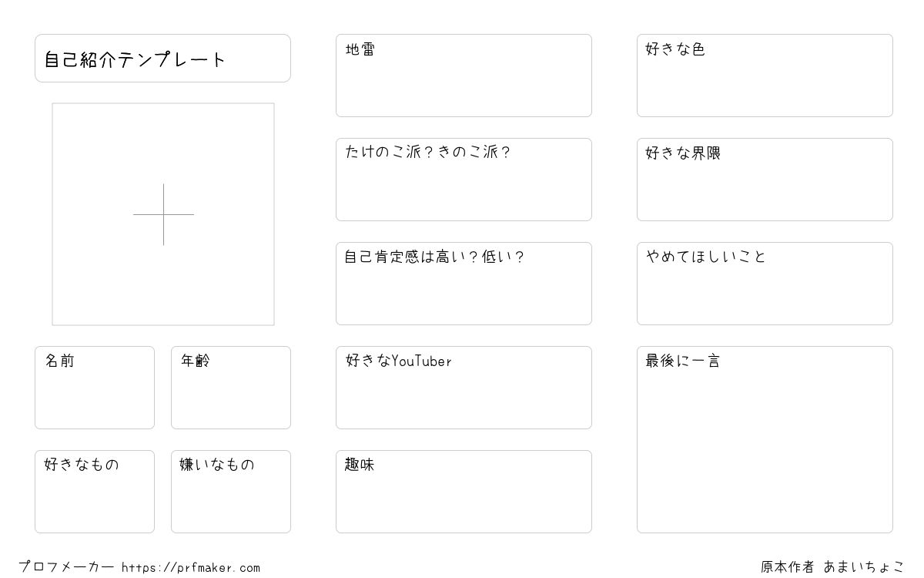Select the 最後に一言 comment area
The image size is (924, 578).
click(x=765, y=439)
